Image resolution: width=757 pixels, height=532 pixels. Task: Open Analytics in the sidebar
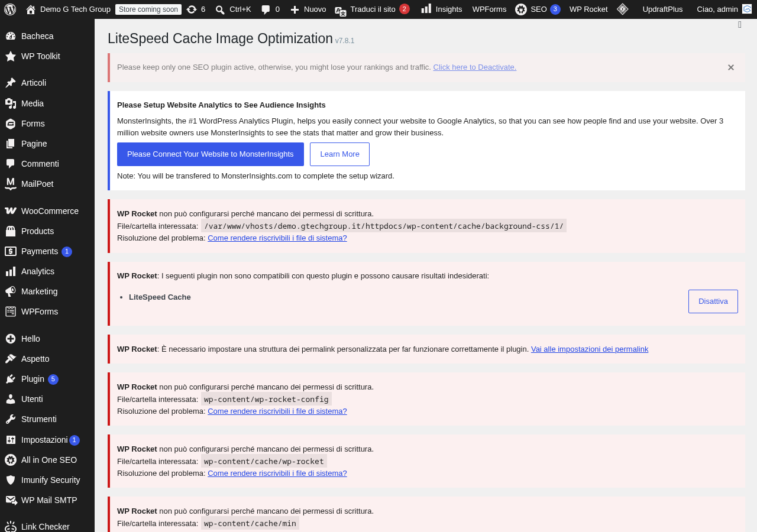pyautogui.click(x=47, y=271)
